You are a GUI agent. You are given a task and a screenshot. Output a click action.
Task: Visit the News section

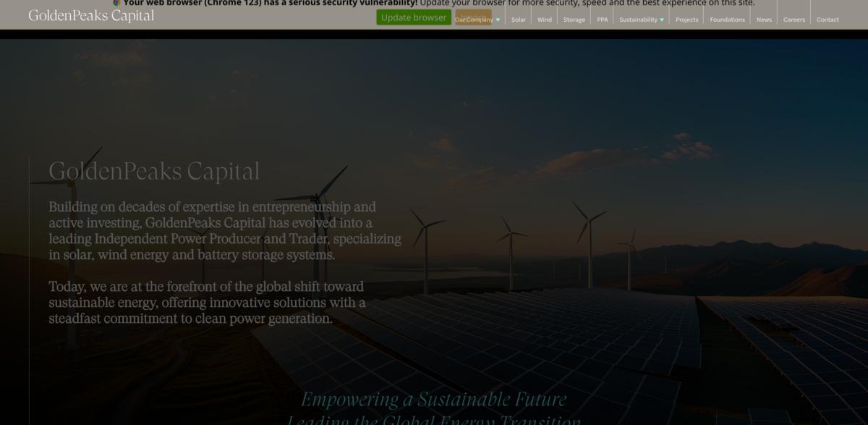coord(764,20)
